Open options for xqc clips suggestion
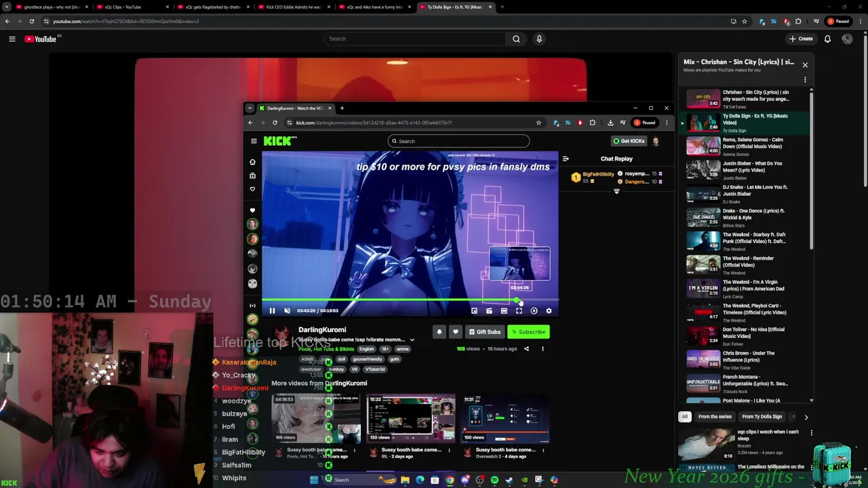This screenshot has height=488, width=868. pos(811,432)
